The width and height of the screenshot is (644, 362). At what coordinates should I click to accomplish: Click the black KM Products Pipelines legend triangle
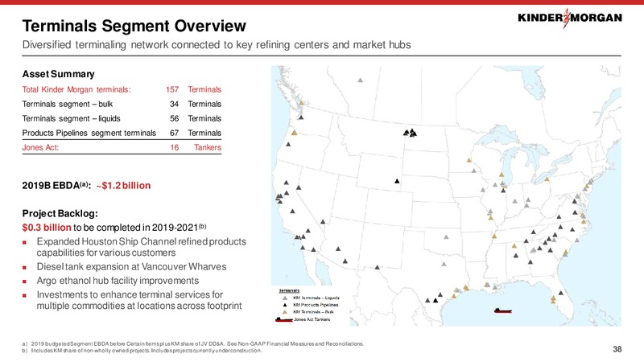[285, 305]
